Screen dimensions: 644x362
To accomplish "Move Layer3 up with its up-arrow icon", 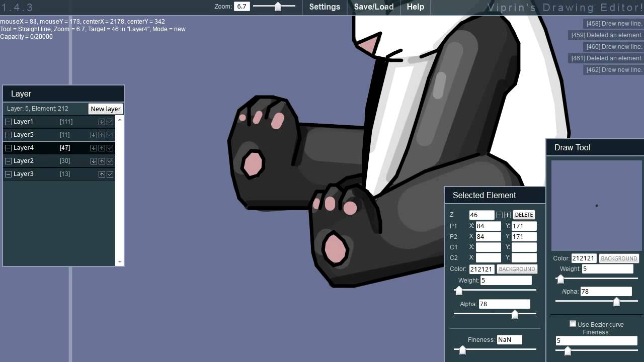I will pos(102,173).
